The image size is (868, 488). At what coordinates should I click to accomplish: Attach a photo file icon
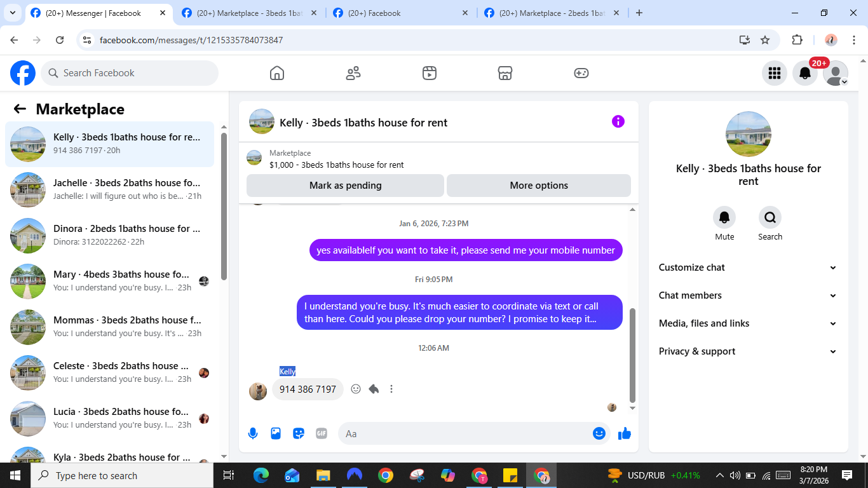276,433
